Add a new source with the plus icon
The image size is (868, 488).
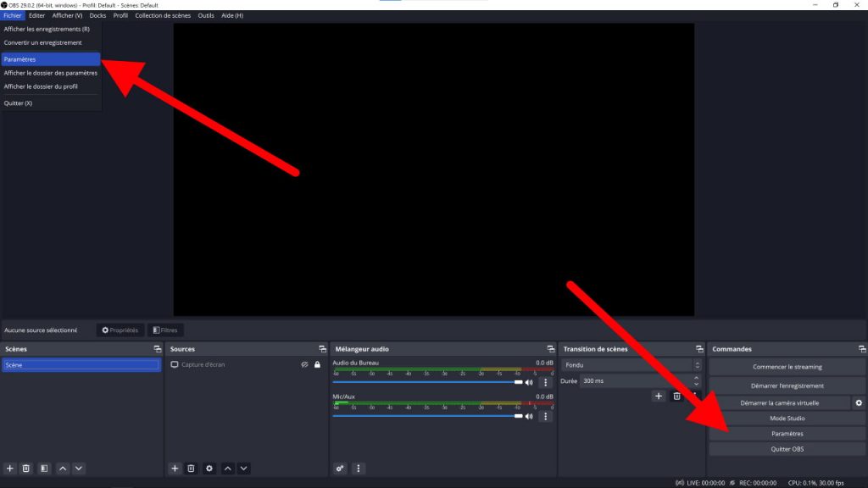tap(175, 468)
